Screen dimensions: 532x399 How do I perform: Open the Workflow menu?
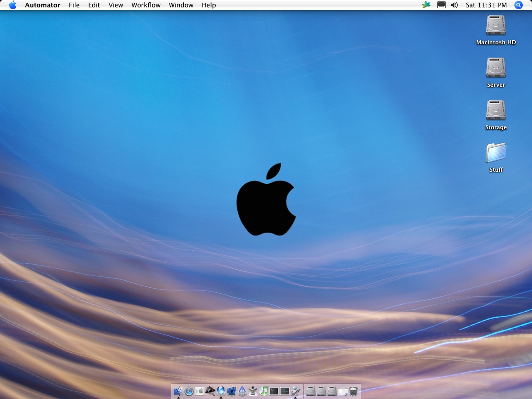pos(146,5)
